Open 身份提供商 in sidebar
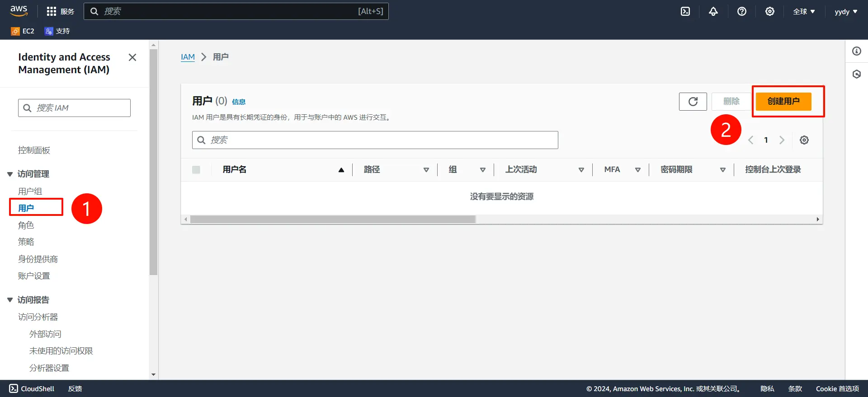The image size is (868, 397). (x=38, y=259)
